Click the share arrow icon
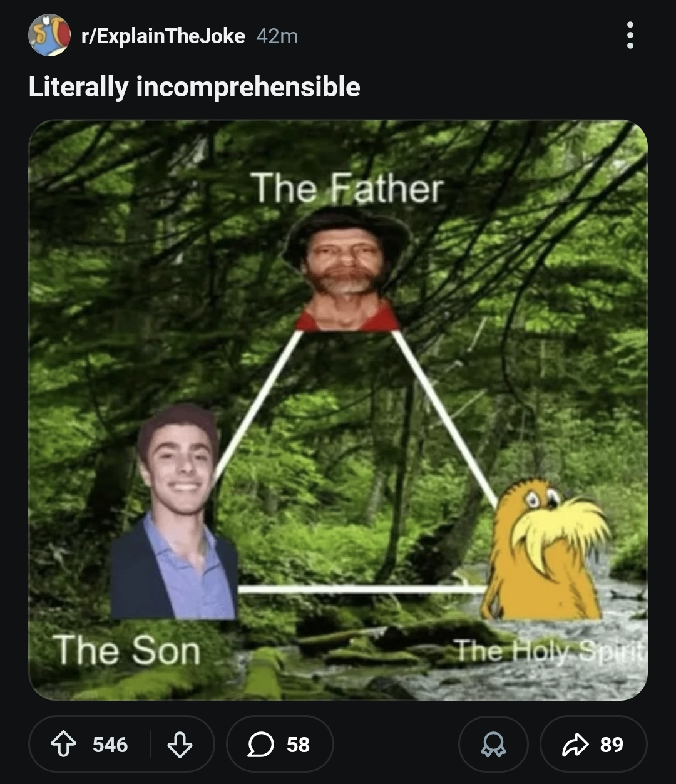Image resolution: width=676 pixels, height=784 pixels. point(573,745)
